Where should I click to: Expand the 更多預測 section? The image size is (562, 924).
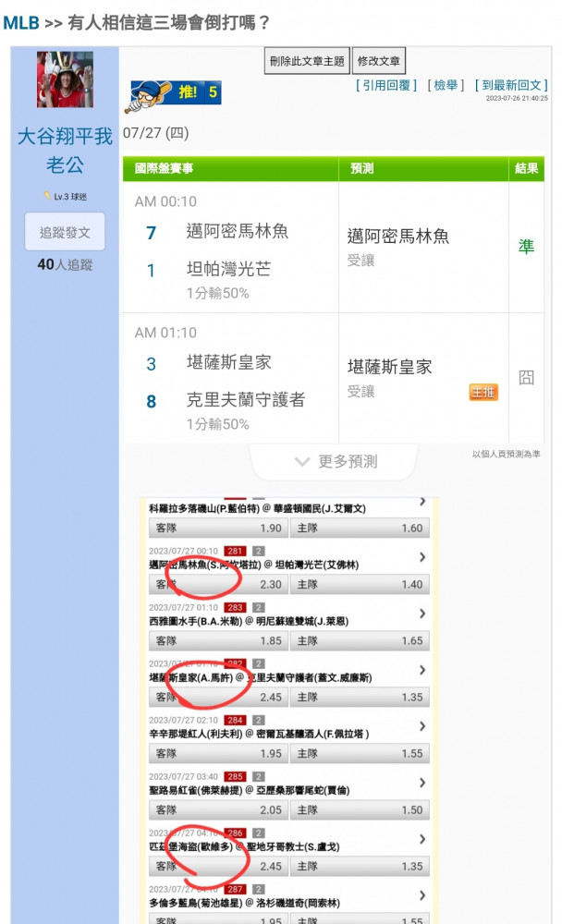335,461
